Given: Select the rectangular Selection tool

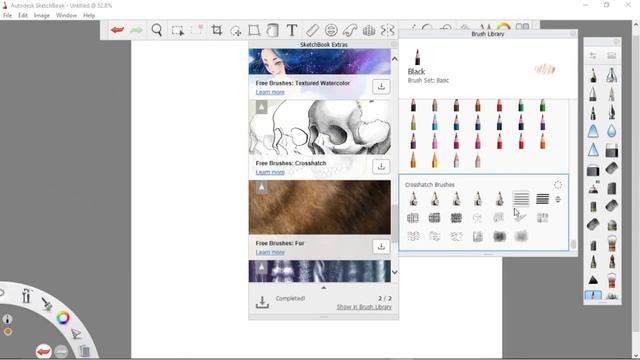Looking at the screenshot, I should [x=178, y=31].
